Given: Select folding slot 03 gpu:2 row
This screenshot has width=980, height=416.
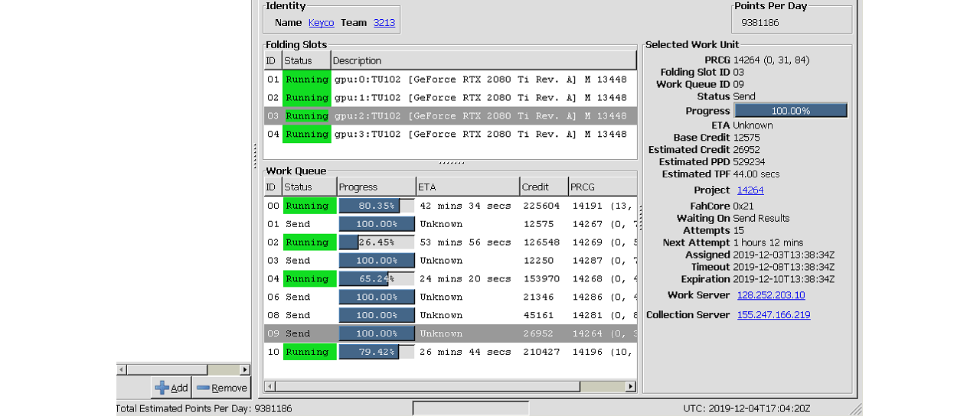Looking at the screenshot, I should tap(450, 116).
